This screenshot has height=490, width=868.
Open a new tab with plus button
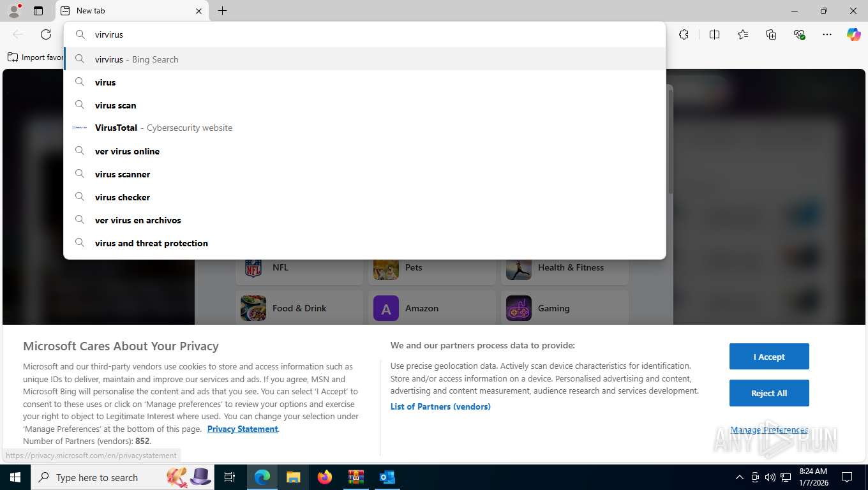[222, 11]
